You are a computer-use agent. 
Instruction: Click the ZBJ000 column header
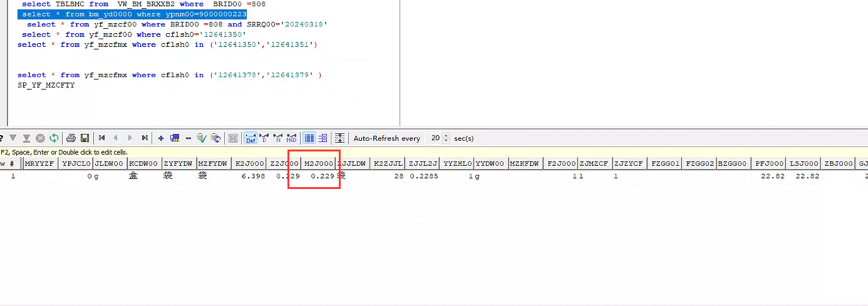coord(838,163)
